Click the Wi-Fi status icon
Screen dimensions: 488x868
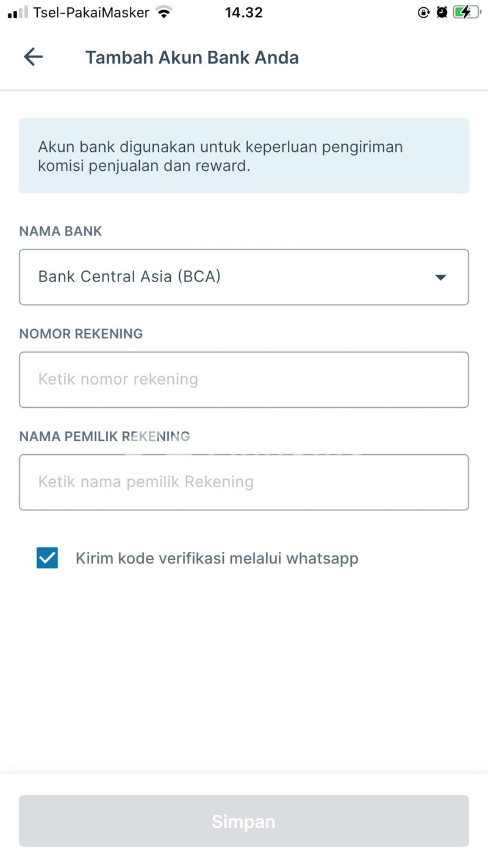point(163,12)
